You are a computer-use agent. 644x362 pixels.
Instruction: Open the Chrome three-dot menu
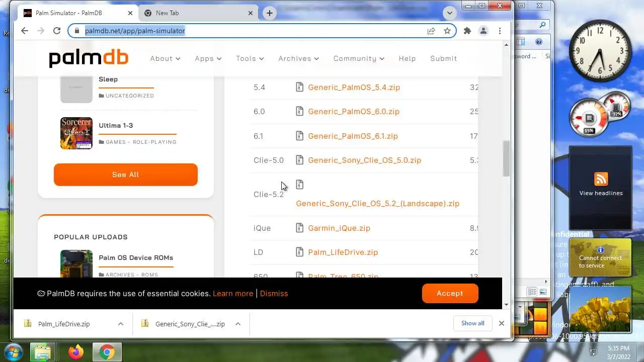500,31
